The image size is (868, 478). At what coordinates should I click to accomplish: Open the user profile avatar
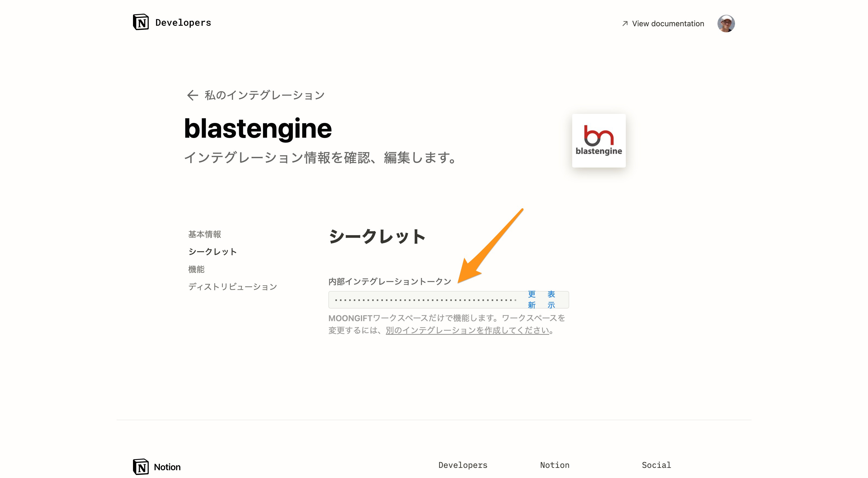pos(726,24)
